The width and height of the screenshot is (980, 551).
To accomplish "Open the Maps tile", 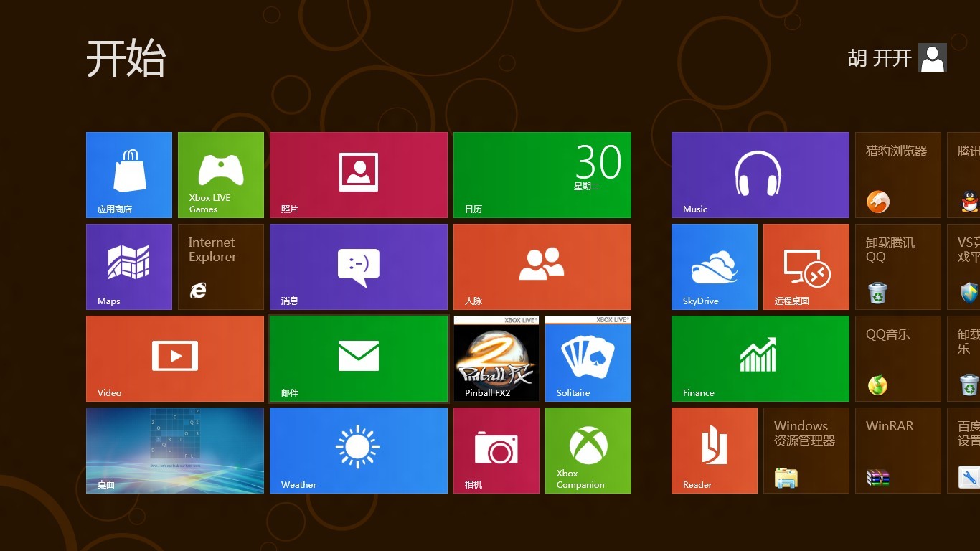I will [x=129, y=267].
